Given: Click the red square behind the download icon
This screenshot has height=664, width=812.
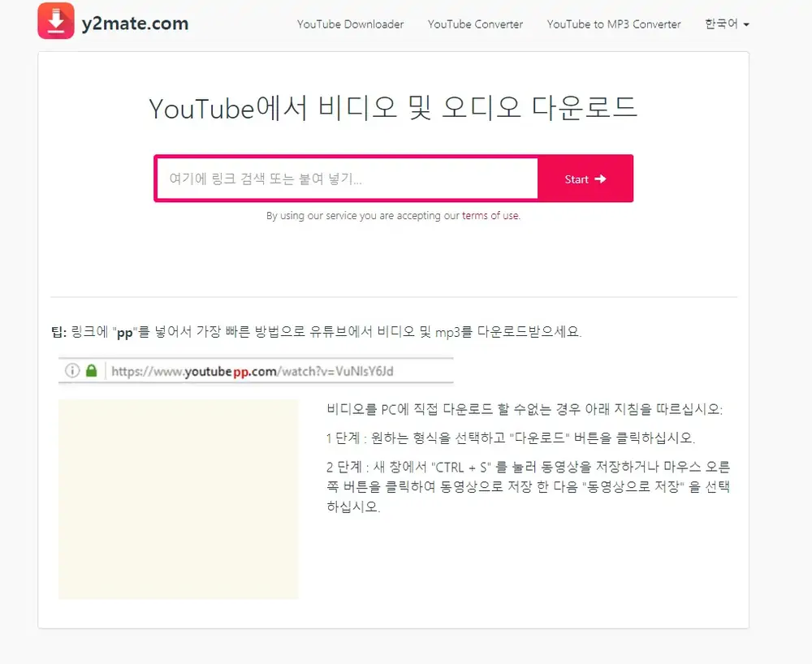Looking at the screenshot, I should coord(55,21).
